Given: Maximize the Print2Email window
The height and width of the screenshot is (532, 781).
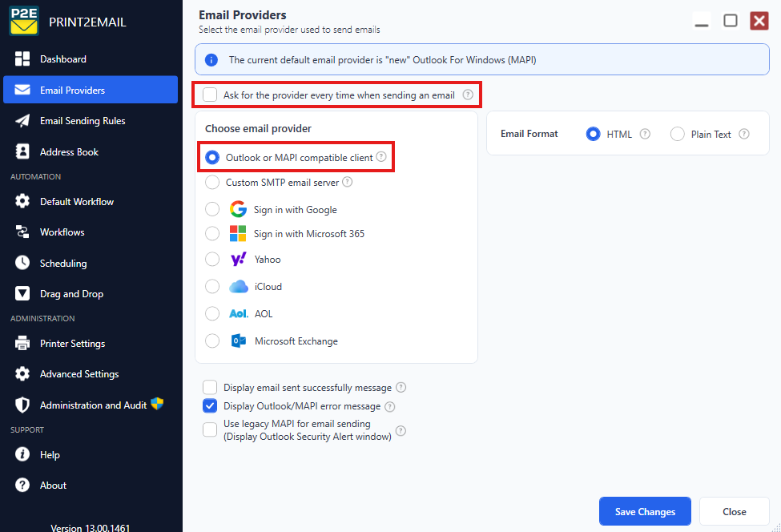Looking at the screenshot, I should click(731, 21).
